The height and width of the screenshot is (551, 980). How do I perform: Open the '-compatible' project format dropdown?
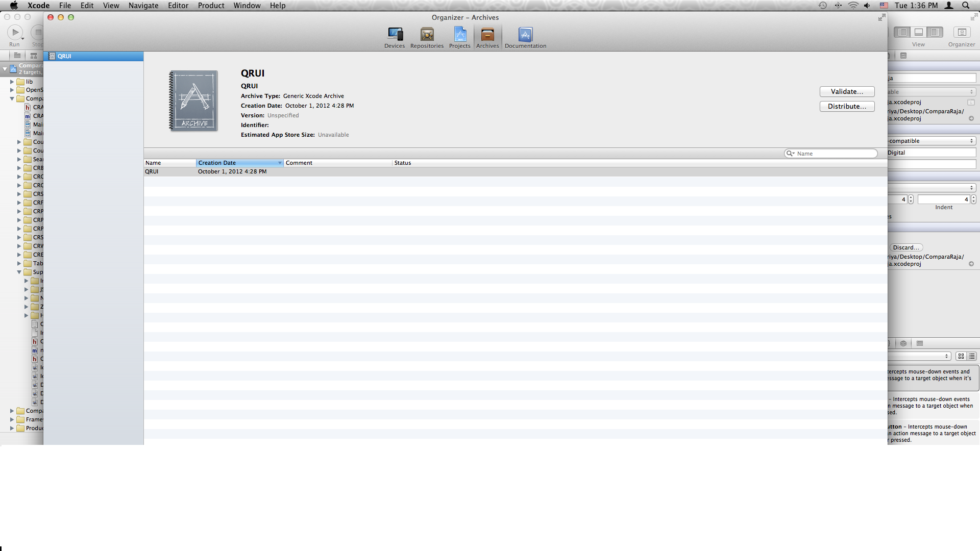[932, 141]
